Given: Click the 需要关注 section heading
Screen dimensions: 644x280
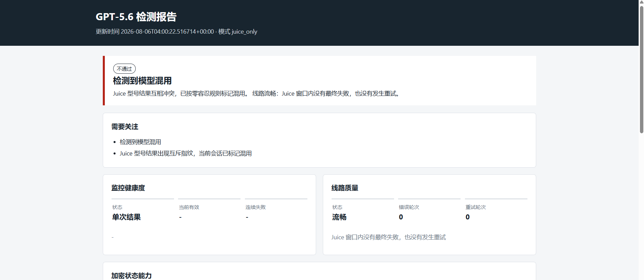Looking at the screenshot, I should tap(125, 127).
